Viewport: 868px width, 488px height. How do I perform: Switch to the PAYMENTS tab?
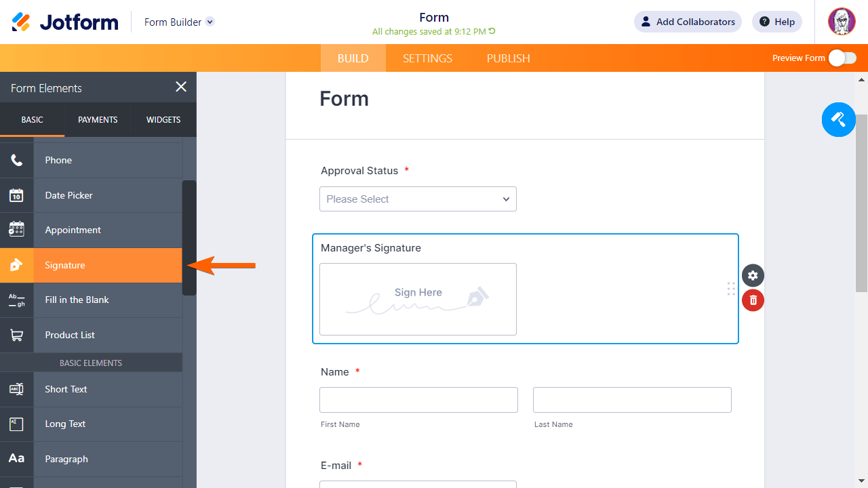click(98, 120)
